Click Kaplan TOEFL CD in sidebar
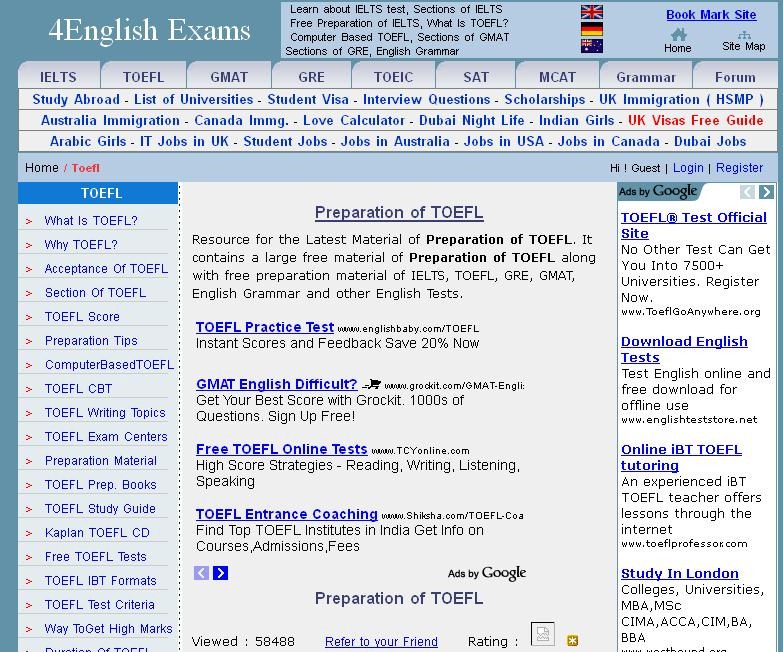 (x=97, y=533)
